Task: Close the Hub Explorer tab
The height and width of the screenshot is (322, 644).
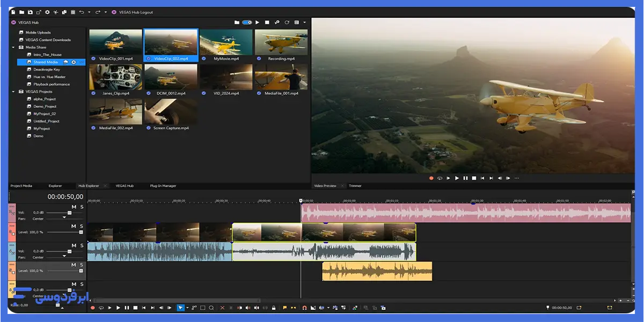Action: (105, 186)
